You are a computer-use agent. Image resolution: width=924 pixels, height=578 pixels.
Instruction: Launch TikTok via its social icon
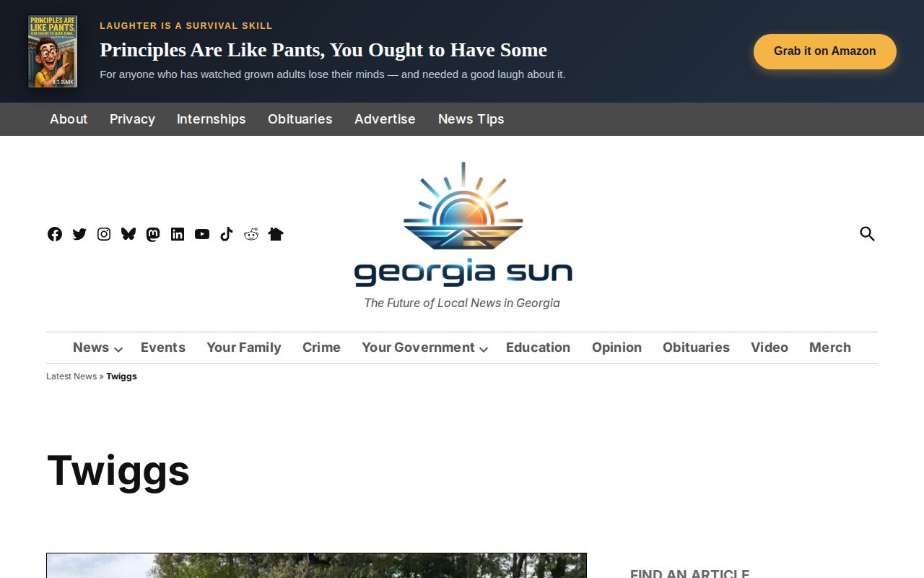pos(227,234)
